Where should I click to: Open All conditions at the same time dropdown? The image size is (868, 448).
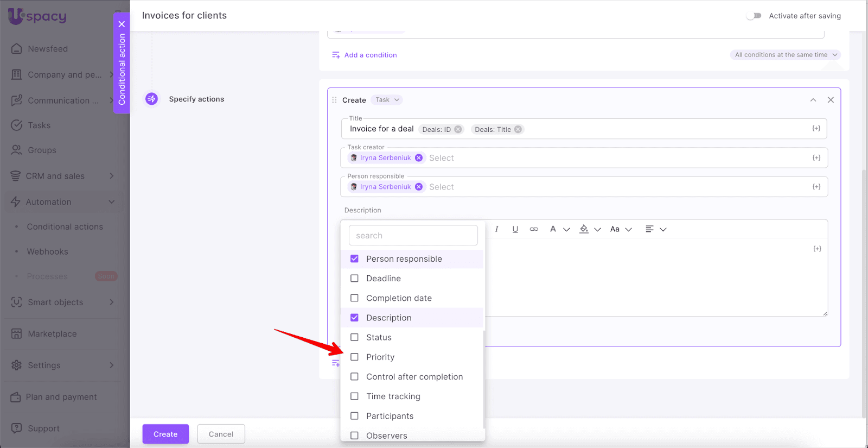(x=786, y=55)
